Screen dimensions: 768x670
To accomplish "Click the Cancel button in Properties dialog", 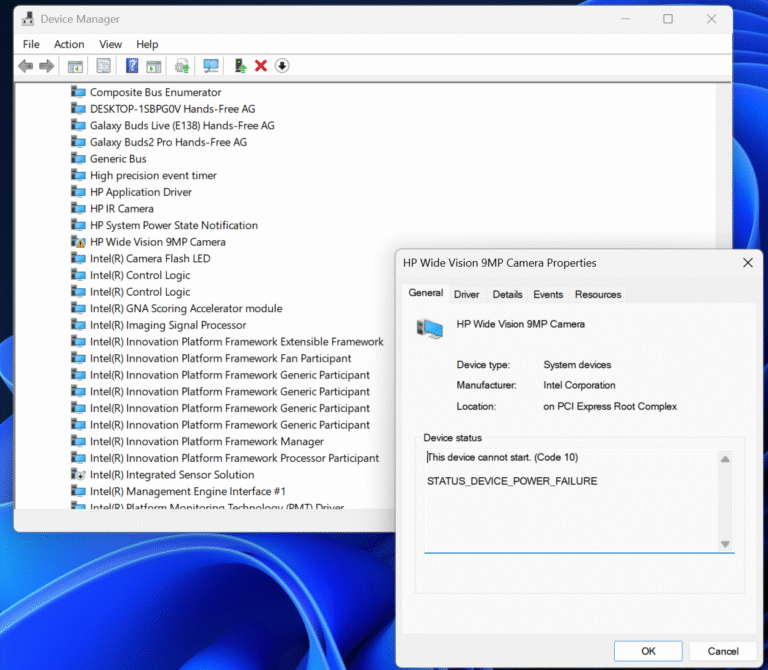I will 723,651.
